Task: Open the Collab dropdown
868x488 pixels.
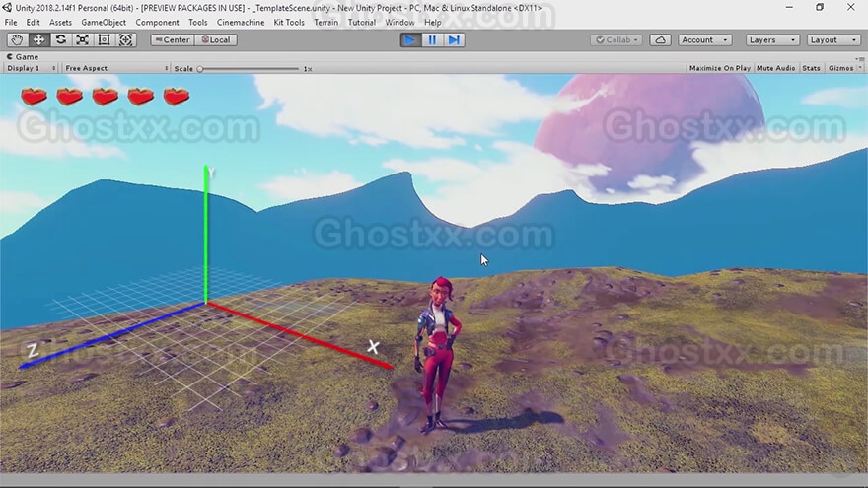Action: pyautogui.click(x=616, y=39)
